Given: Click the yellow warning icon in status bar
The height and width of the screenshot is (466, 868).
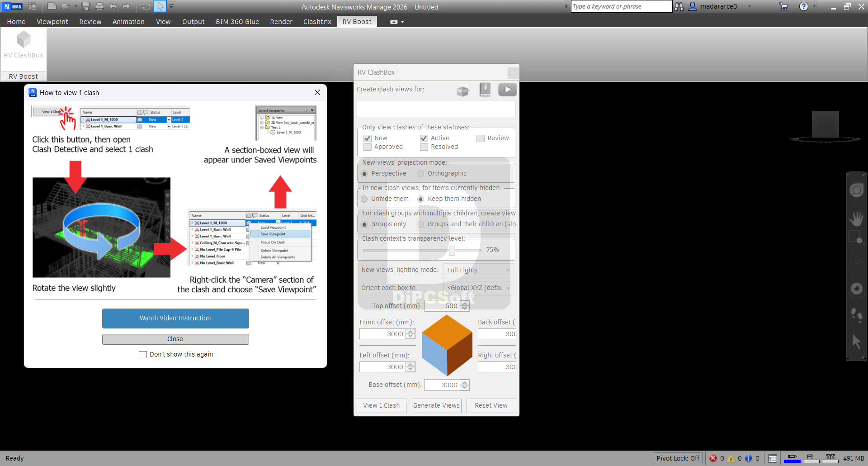Looking at the screenshot, I should pos(731,458).
